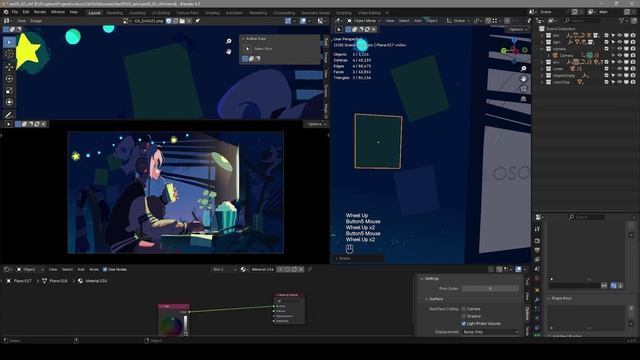Open the Tool properties tab icon
This screenshot has height=360, width=640.
537,229
